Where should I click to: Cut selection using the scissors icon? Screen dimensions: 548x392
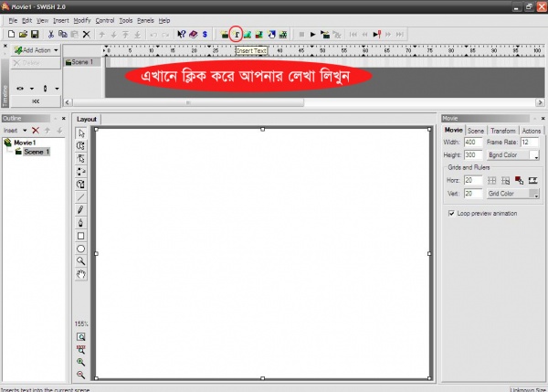click(x=51, y=35)
